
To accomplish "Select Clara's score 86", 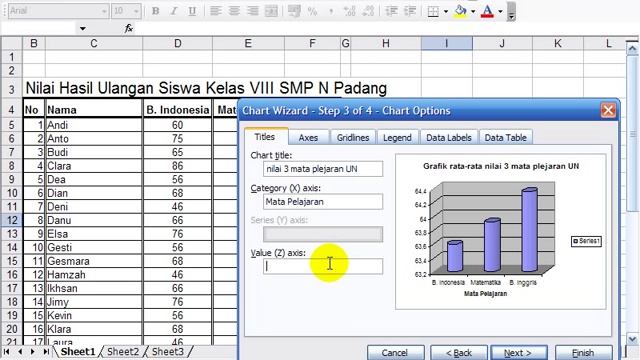I will click(x=178, y=166).
